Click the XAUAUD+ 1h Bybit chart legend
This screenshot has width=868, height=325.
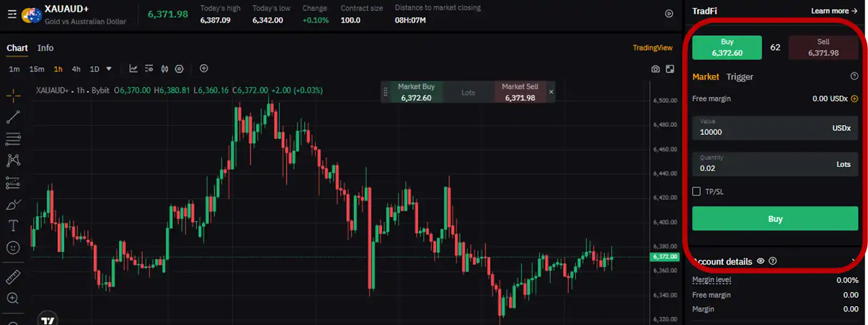coord(73,91)
